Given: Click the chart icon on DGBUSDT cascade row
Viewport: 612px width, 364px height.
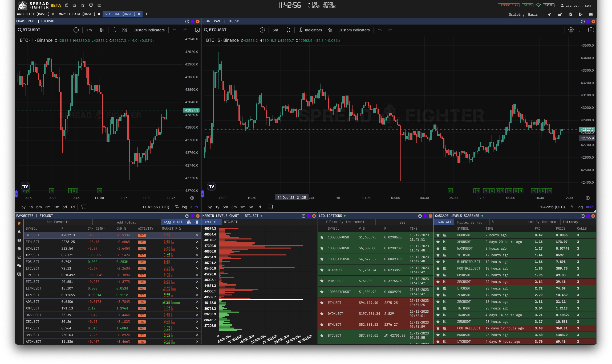Looking at the screenshot, I should (444, 235).
